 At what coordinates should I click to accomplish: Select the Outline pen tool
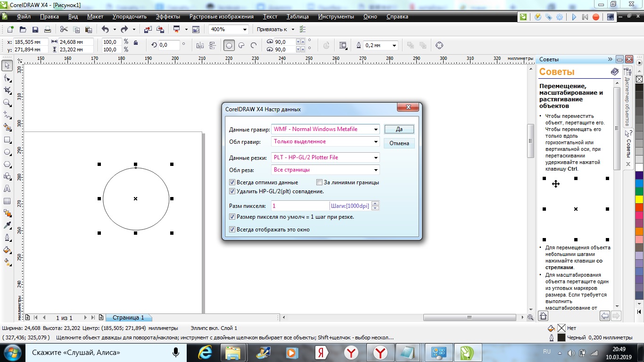tap(7, 238)
